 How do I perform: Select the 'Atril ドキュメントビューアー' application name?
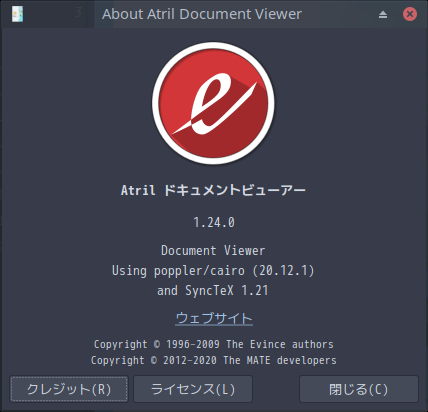[213, 190]
